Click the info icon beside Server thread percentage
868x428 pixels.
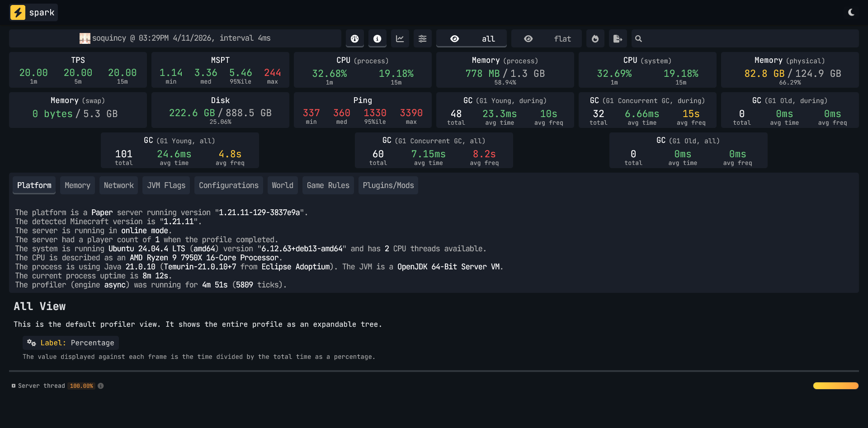tap(100, 386)
